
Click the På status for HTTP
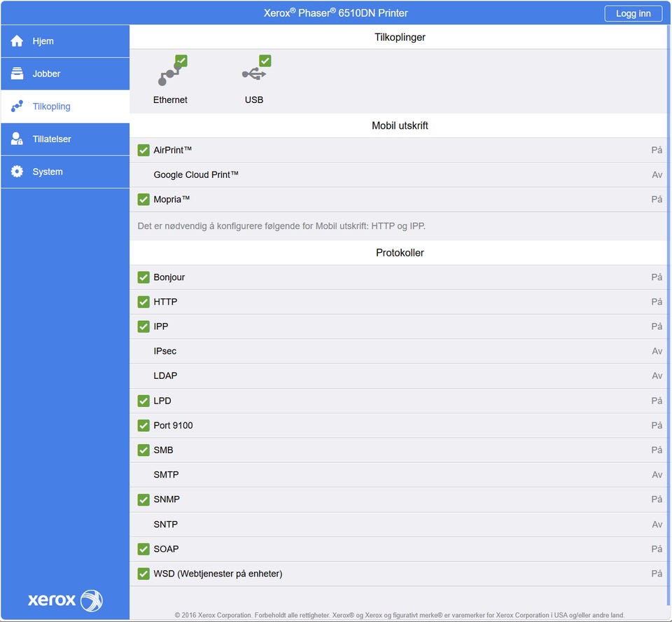pyautogui.click(x=657, y=302)
